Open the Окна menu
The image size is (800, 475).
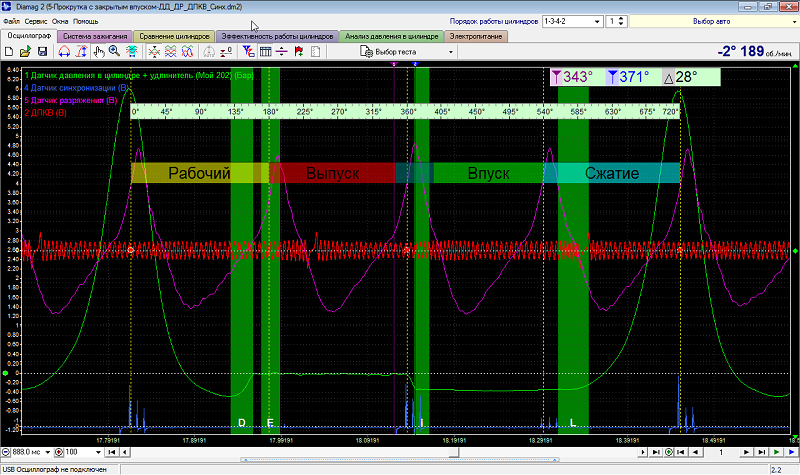point(60,21)
